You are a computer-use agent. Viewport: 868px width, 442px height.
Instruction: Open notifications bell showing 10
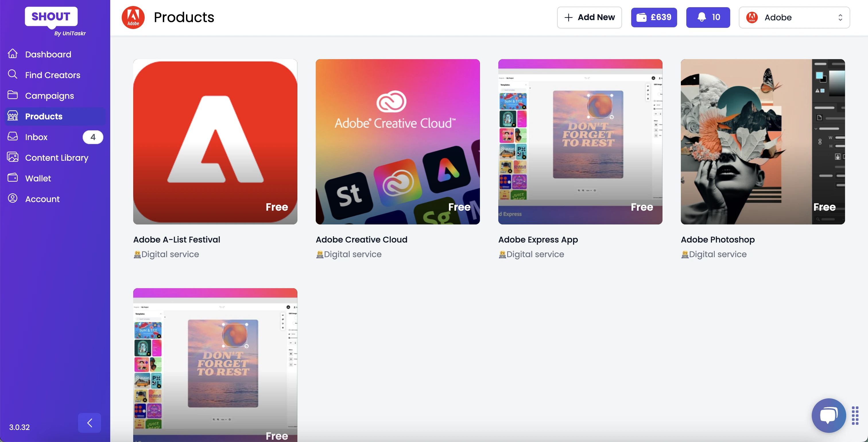708,17
